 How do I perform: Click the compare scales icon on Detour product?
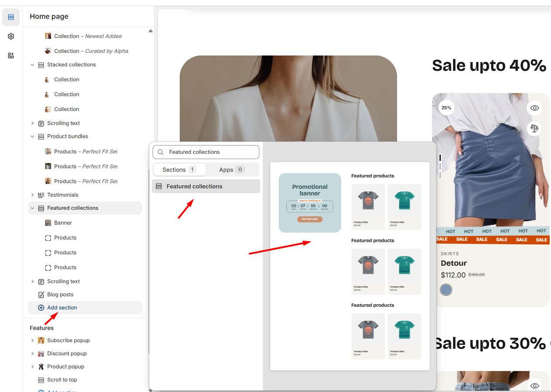point(534,128)
